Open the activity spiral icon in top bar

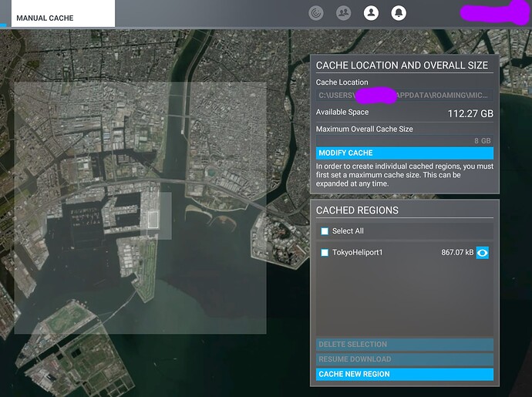point(316,13)
